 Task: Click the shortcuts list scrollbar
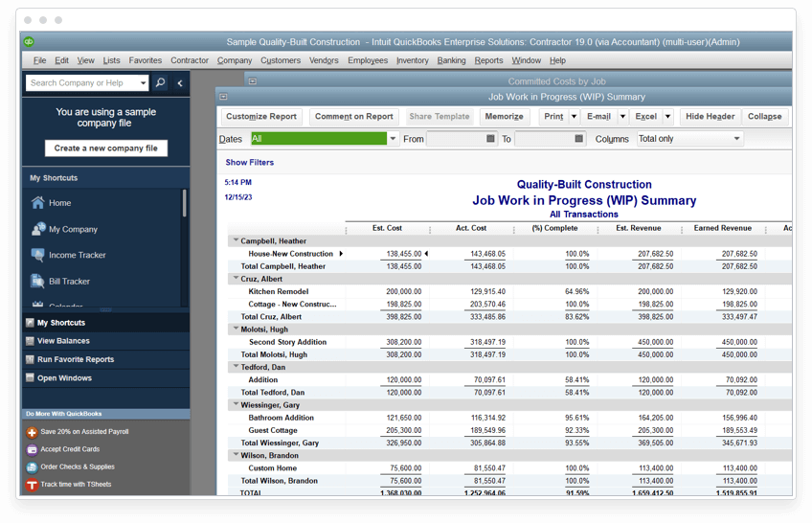184,202
